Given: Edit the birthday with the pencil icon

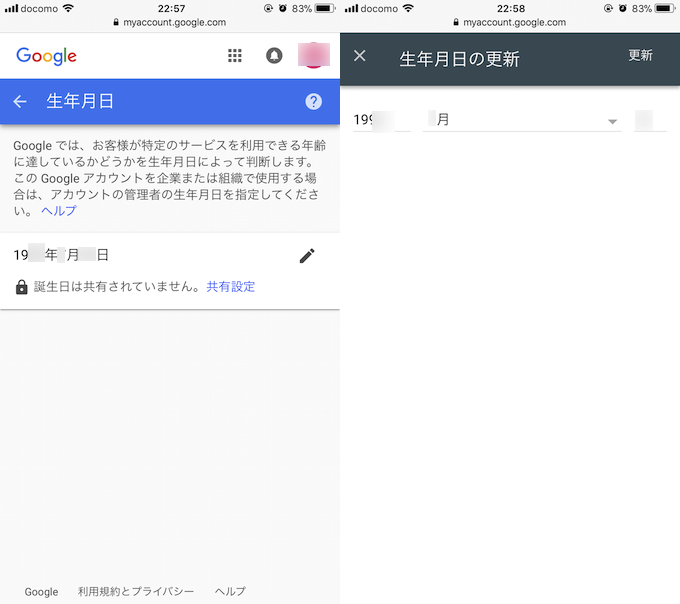Looking at the screenshot, I should (307, 256).
